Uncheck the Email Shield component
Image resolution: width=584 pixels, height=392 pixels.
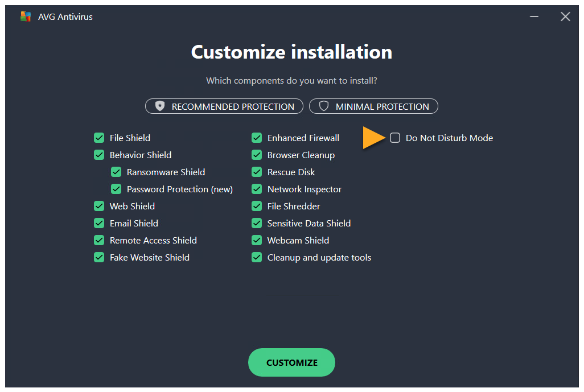point(99,223)
